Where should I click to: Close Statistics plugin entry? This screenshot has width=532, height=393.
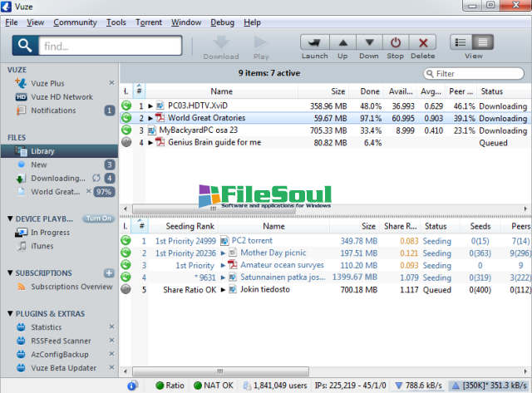click(x=111, y=327)
